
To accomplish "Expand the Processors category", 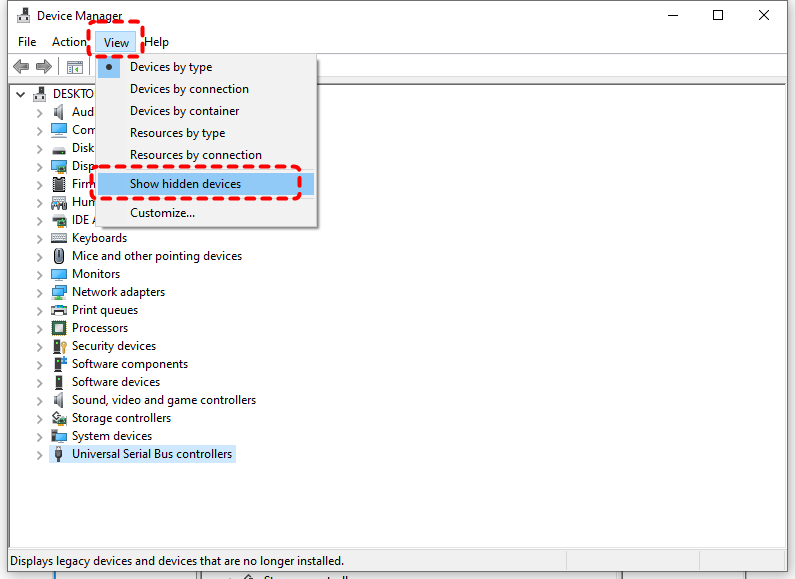I will (40, 329).
